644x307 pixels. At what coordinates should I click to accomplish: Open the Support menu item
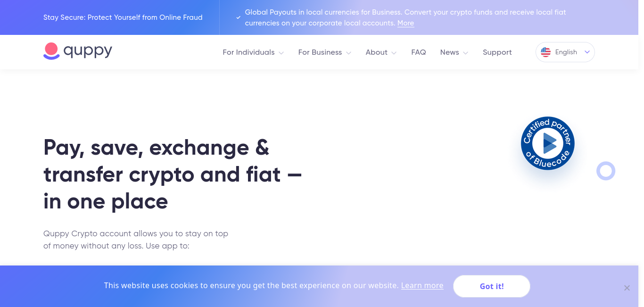(x=497, y=52)
